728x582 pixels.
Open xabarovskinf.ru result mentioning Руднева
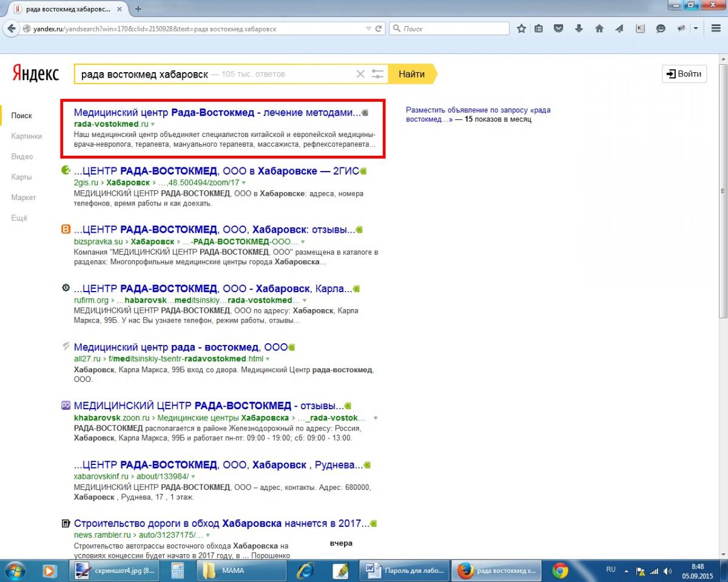(x=218, y=465)
